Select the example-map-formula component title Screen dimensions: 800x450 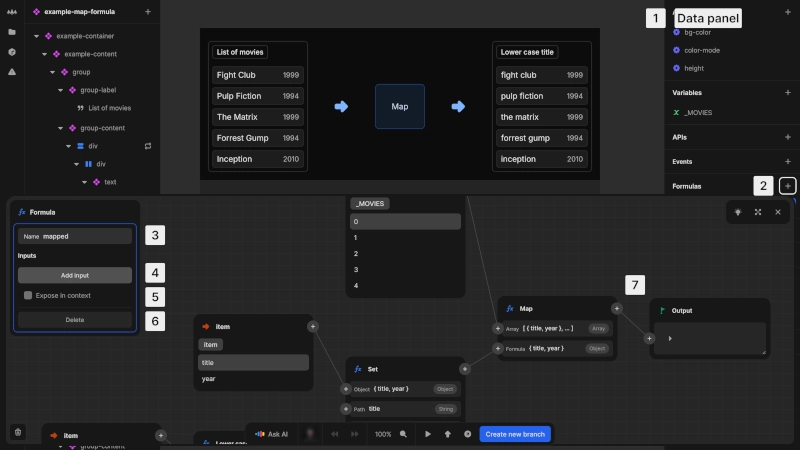[x=80, y=12]
